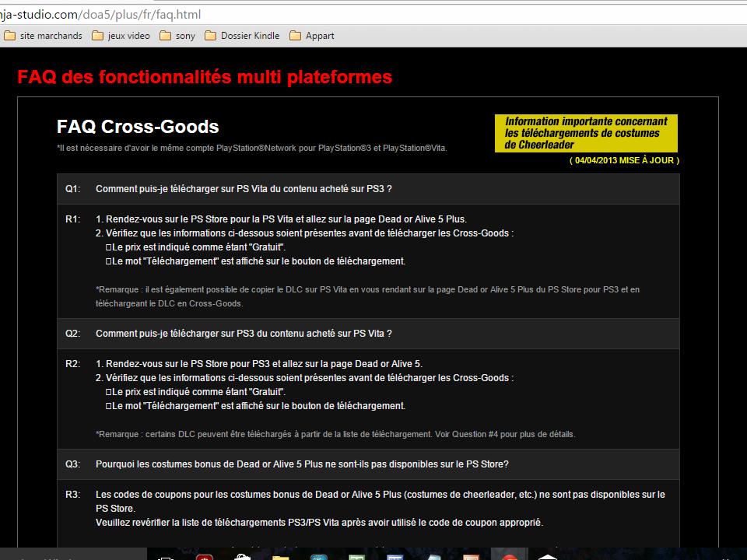Image resolution: width=747 pixels, height=560 pixels.
Task: Click R3 sentence "Les codes de coupons pour les costumes bonus"
Action: (381, 502)
